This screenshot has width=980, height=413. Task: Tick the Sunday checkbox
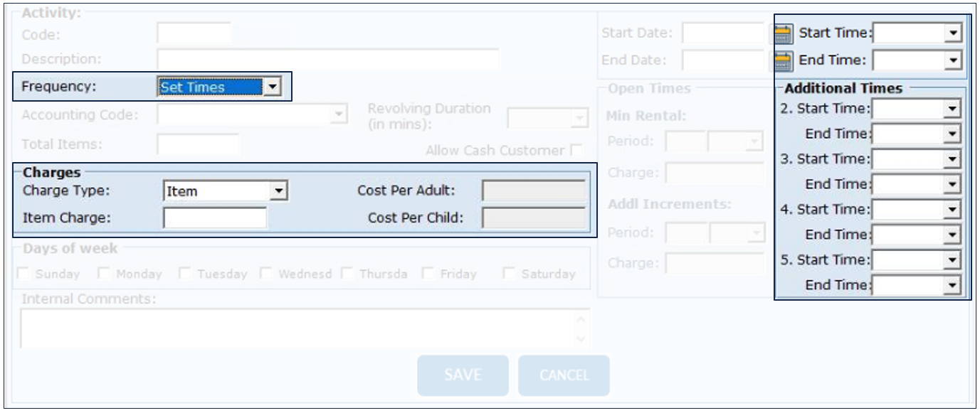click(x=24, y=274)
